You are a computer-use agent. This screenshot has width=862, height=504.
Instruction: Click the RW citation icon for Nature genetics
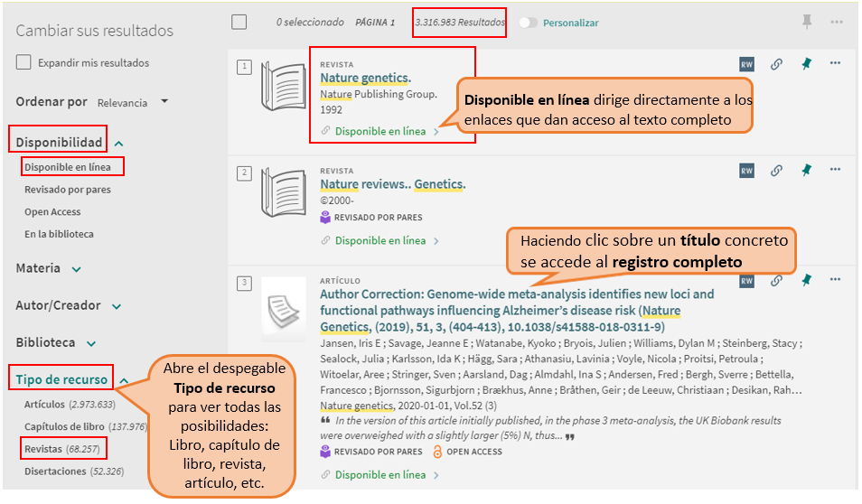pyautogui.click(x=746, y=64)
